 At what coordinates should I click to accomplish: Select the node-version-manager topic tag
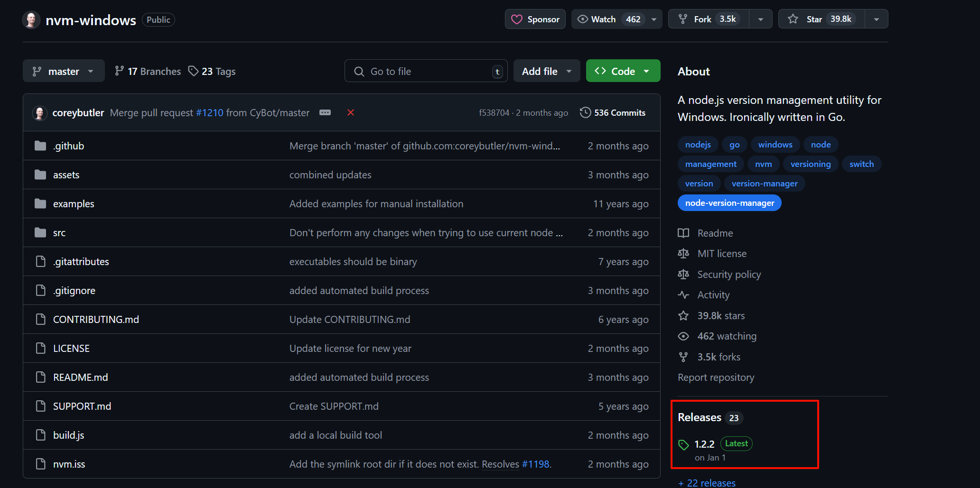[x=729, y=203]
